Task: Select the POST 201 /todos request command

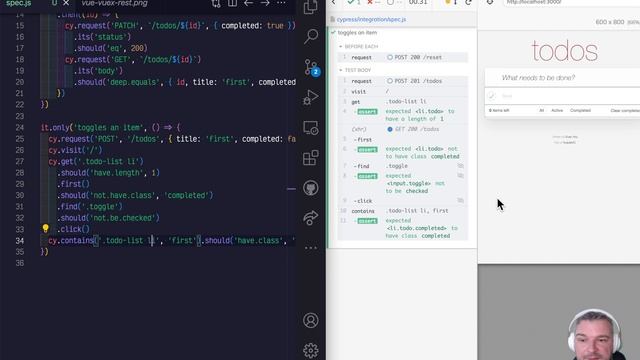Action: click(402, 81)
